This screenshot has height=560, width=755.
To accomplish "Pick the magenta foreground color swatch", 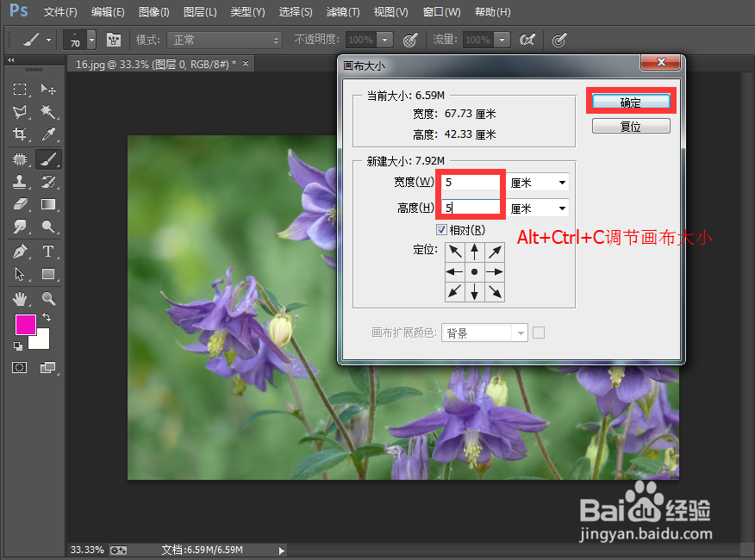I will tap(25, 324).
